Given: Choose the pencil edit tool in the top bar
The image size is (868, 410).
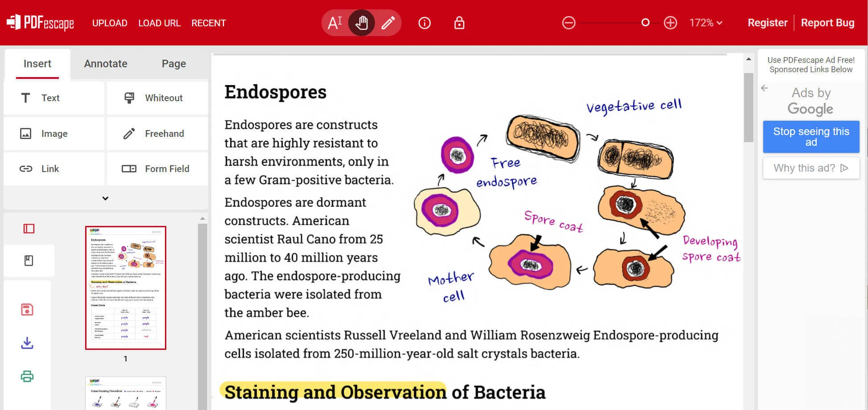Looking at the screenshot, I should (x=388, y=23).
